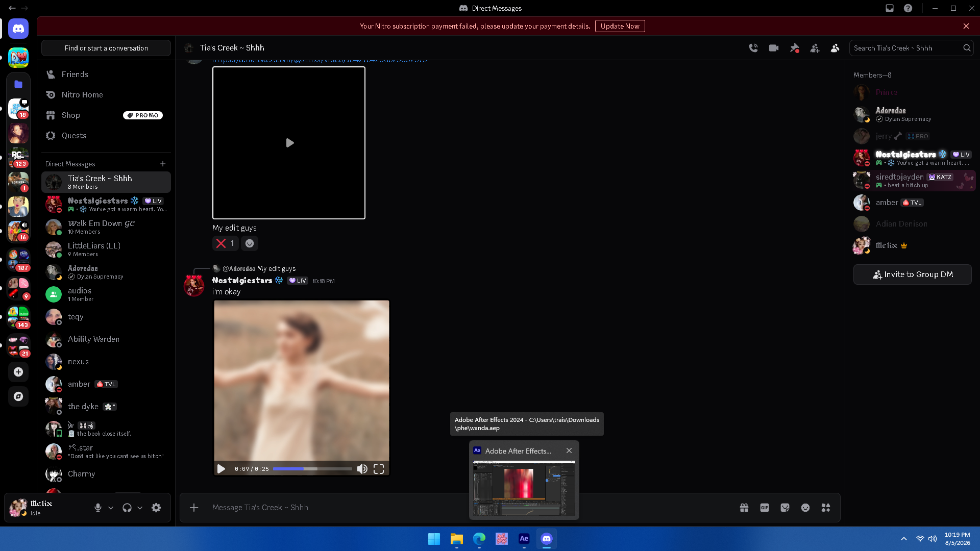The image size is (980, 551).
Task: Toggle mute on the video player
Action: pos(362,469)
